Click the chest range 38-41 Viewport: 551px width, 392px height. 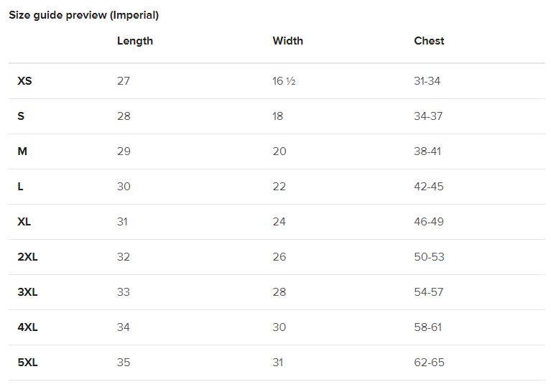(x=427, y=151)
